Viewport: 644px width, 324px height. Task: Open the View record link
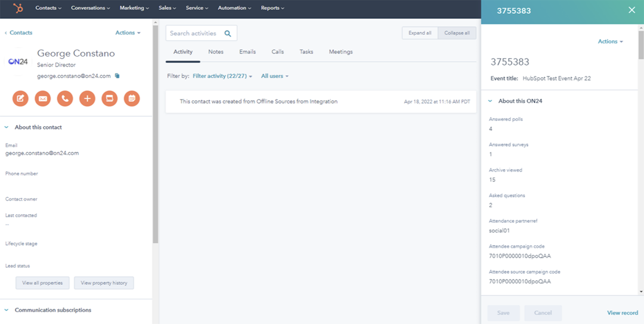(x=623, y=313)
